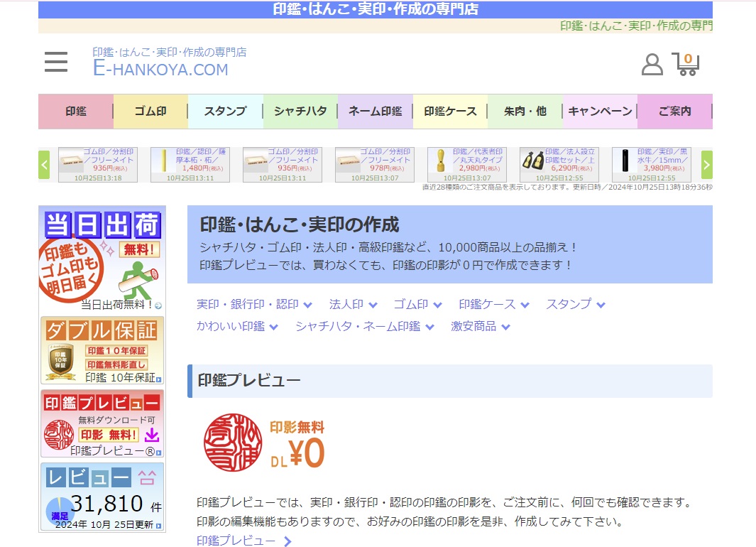Open the 1,480円 認印 recent order item
This screenshot has height=547, width=756.
[x=190, y=165]
